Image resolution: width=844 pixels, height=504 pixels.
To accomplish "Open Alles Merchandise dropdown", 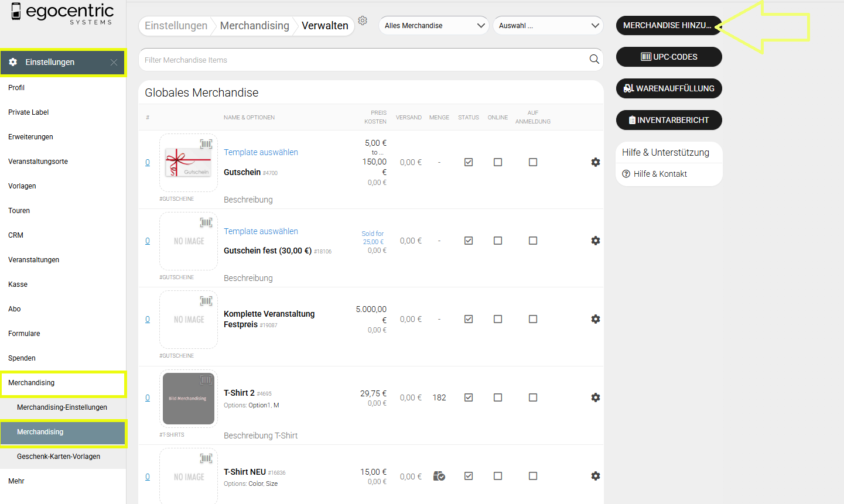I will 433,26.
